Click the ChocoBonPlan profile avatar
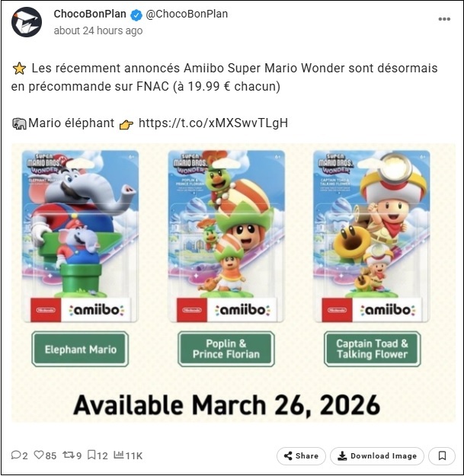The width and height of the screenshot is (464, 476). (27, 22)
